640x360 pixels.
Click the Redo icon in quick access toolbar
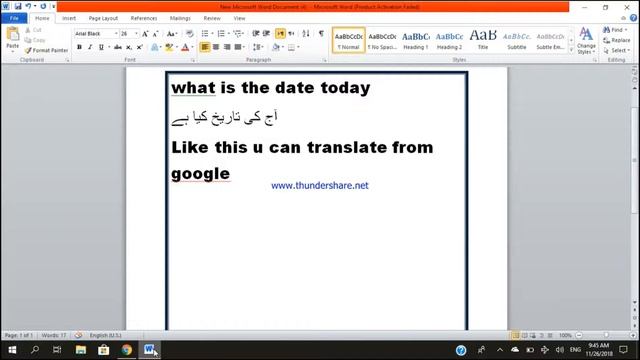point(43,7)
